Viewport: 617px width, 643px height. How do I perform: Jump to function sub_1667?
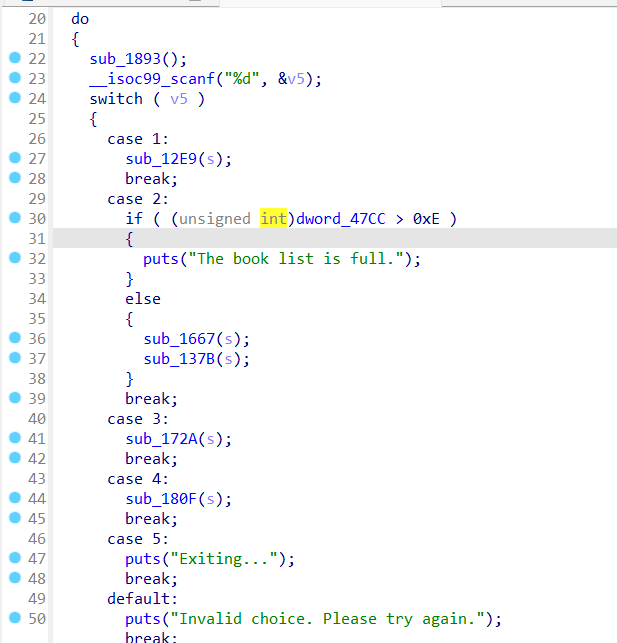(x=179, y=339)
